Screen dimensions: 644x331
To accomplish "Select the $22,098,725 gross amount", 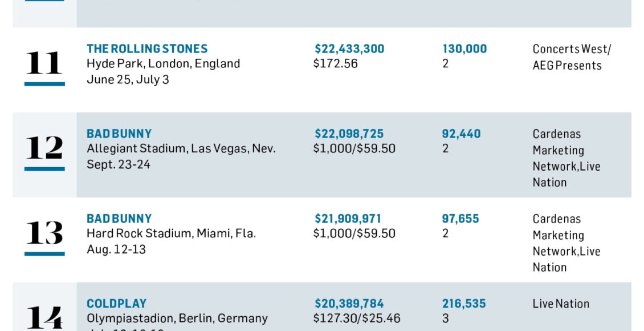I will 349,134.
